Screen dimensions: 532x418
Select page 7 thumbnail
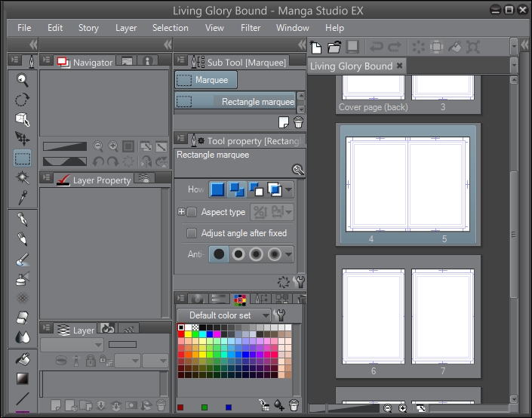tap(443, 316)
